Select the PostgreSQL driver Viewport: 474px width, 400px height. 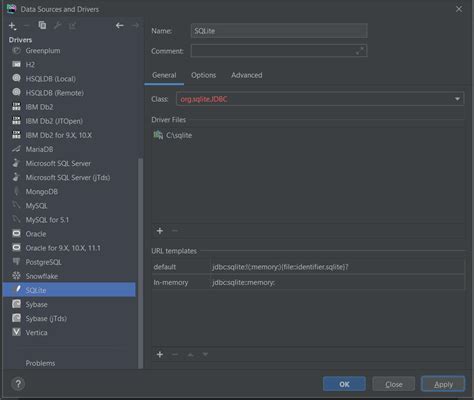(69, 262)
